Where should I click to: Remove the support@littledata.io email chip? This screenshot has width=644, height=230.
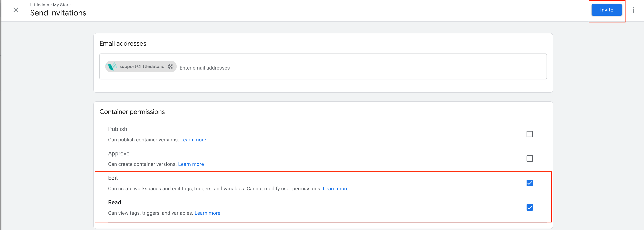point(170,66)
